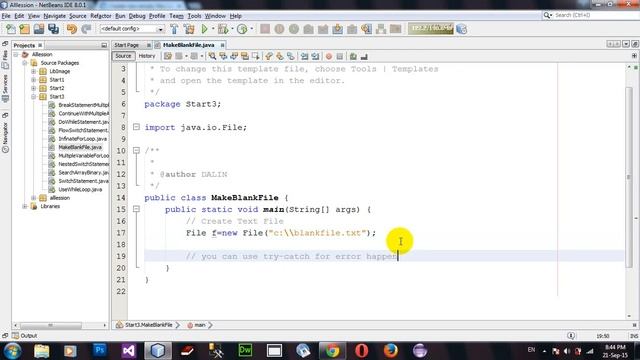Select SwitchStatement.java in Projects tree
Screen dimensions: 640x360
pos(83,181)
